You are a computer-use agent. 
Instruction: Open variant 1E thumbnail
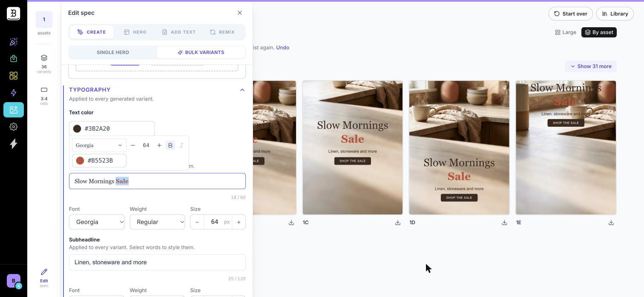(x=566, y=148)
